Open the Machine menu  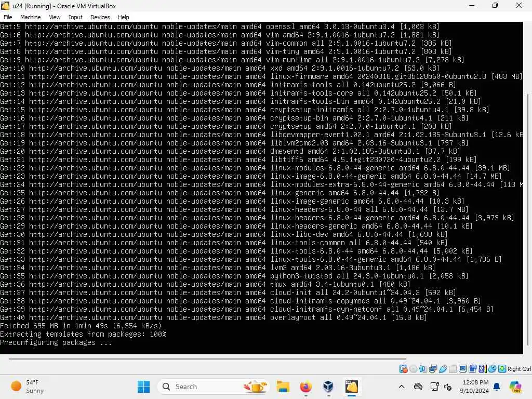(30, 17)
